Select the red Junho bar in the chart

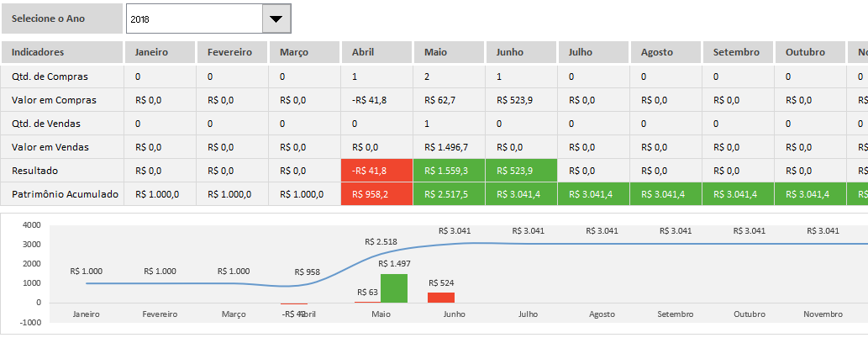point(441,298)
